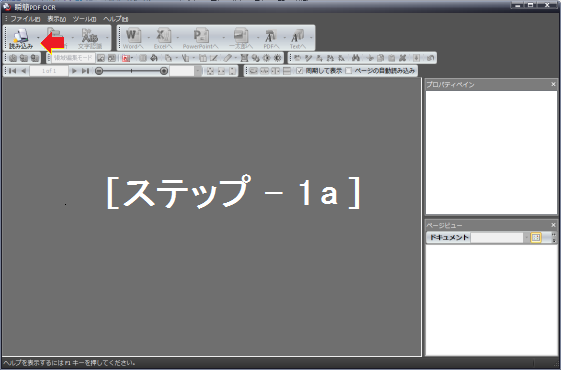Close the プロパティペイン panel

[x=553, y=84]
